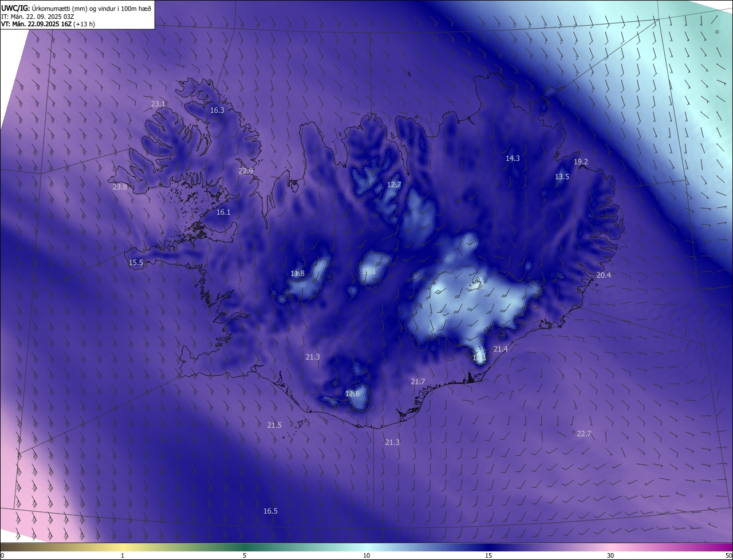Click the '0' label on the color scale

[2, 555]
